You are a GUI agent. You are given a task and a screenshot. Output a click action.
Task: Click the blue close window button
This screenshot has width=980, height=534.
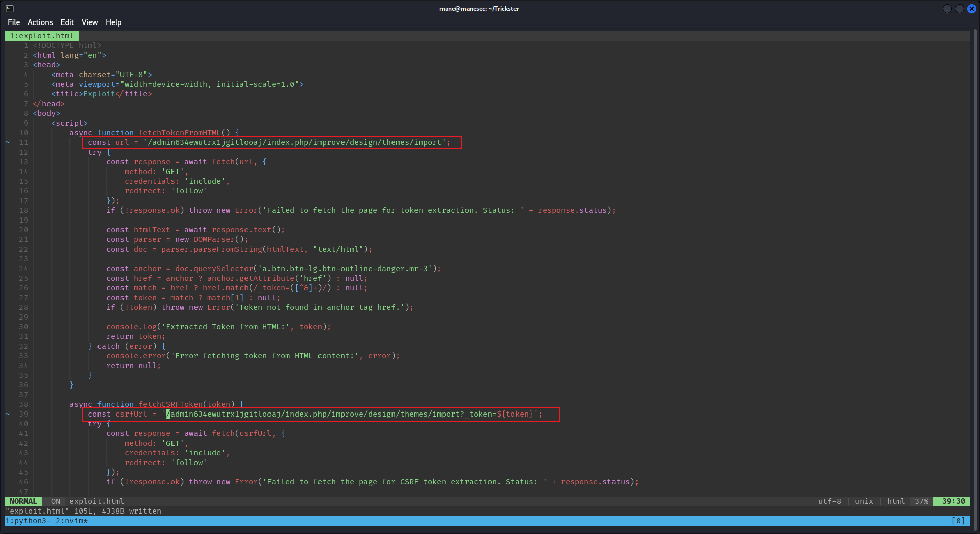972,9
